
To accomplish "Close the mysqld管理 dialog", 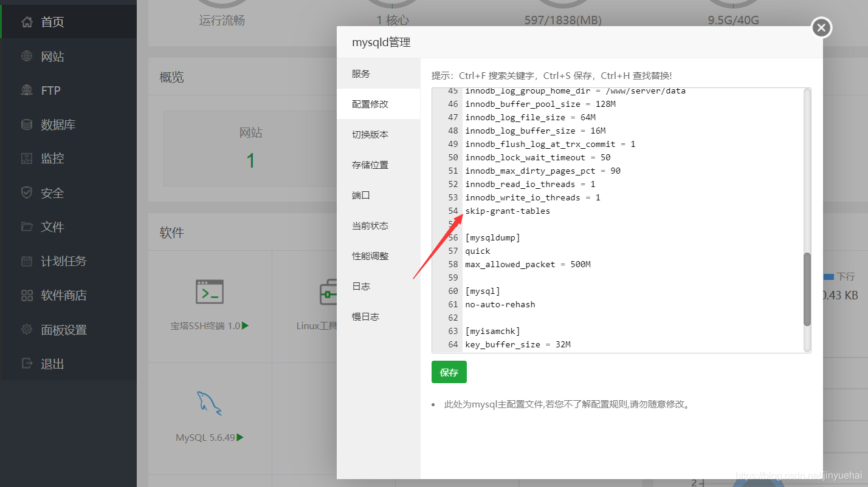I will pyautogui.click(x=821, y=27).
